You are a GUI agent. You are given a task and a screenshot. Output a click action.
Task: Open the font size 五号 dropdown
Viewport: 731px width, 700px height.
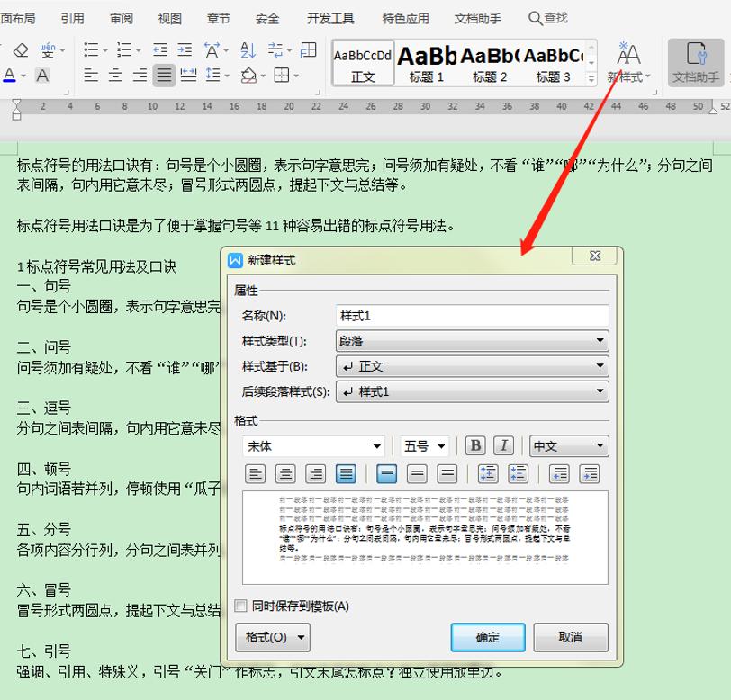424,445
